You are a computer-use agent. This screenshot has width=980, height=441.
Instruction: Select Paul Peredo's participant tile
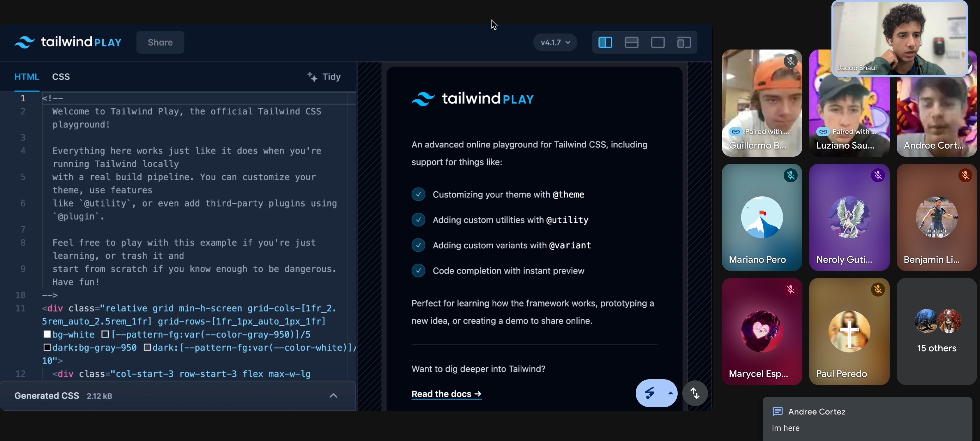pyautogui.click(x=849, y=331)
